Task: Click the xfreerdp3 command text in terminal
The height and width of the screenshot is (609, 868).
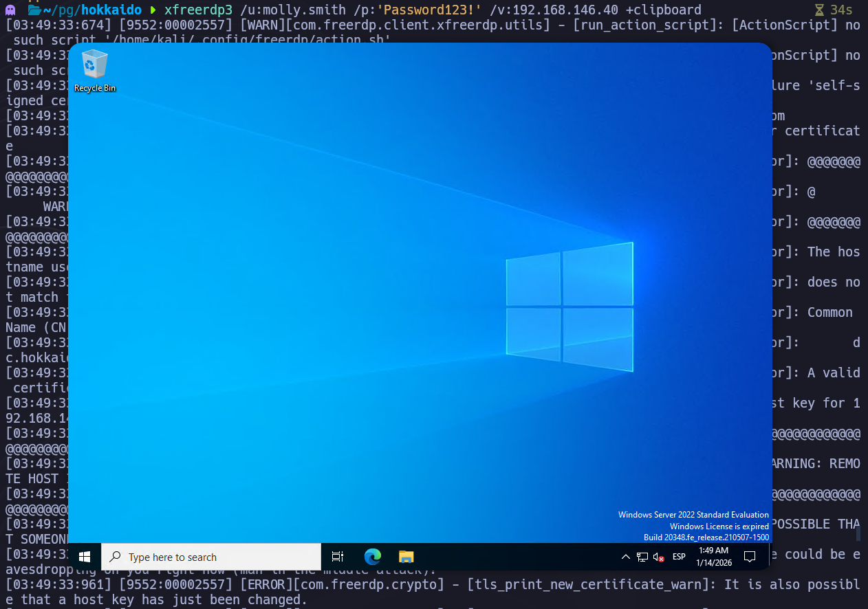Action: pyautogui.click(x=198, y=10)
